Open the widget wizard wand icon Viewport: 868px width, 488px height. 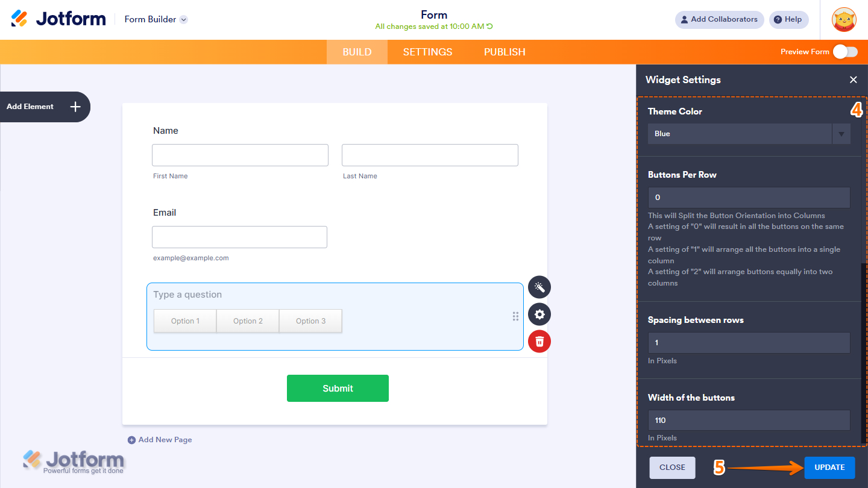click(x=539, y=287)
